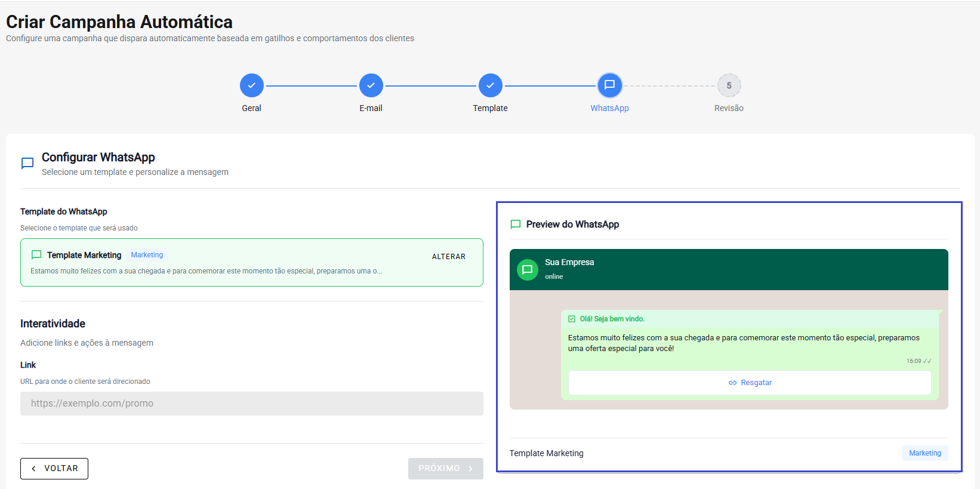Click the Link URL input field
Viewport: 980px width, 489px height.
pyautogui.click(x=251, y=404)
